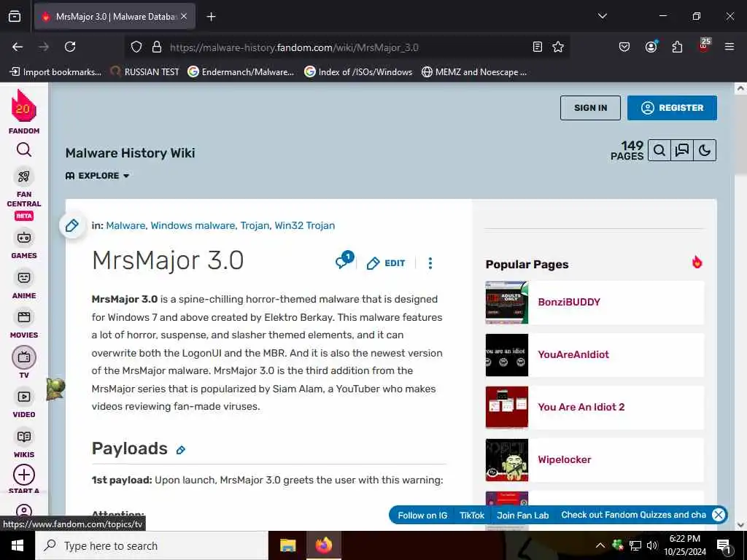
Task: Click the taskbar search box
Action: 152,545
